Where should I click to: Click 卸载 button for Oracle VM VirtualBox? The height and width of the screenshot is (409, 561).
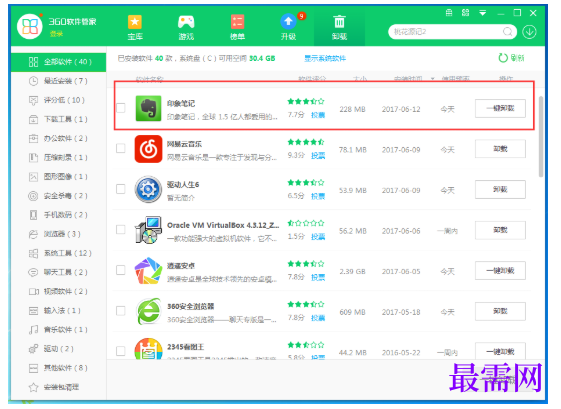click(x=500, y=230)
